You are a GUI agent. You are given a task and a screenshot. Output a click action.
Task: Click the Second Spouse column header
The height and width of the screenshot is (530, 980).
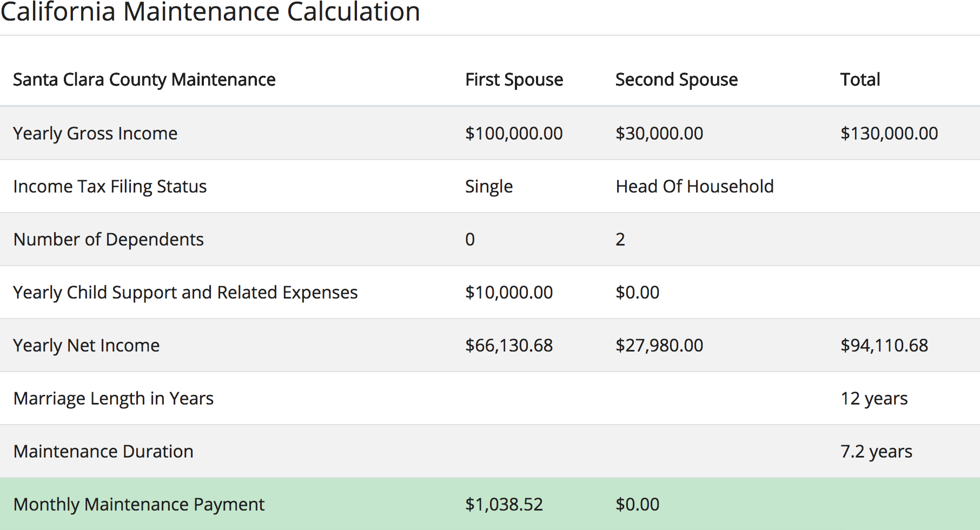click(676, 79)
